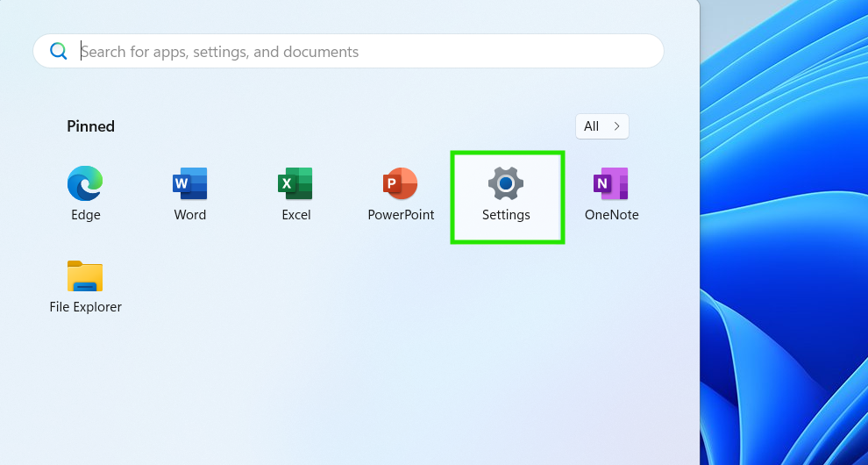Start PowerPoint from the pinned list

point(401,194)
